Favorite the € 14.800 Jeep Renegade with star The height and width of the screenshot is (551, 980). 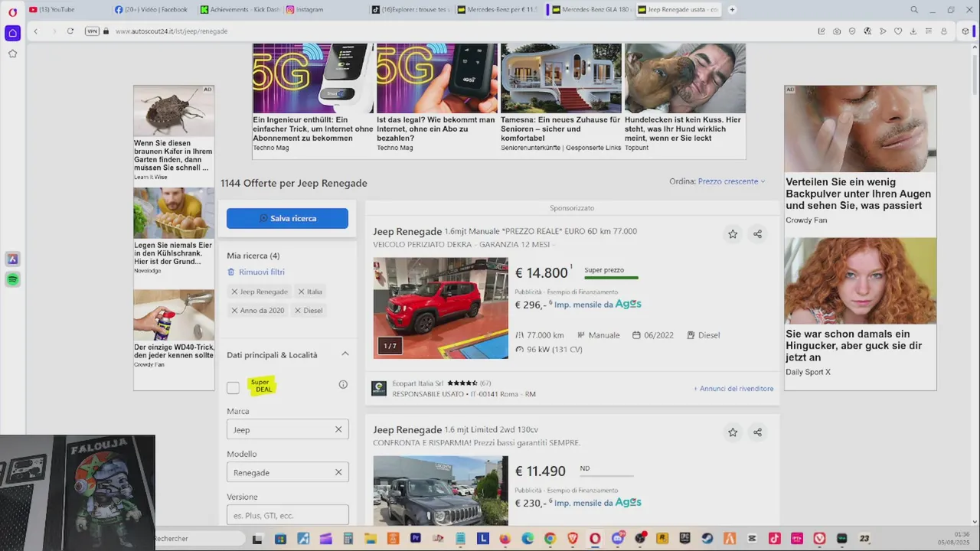(x=733, y=234)
